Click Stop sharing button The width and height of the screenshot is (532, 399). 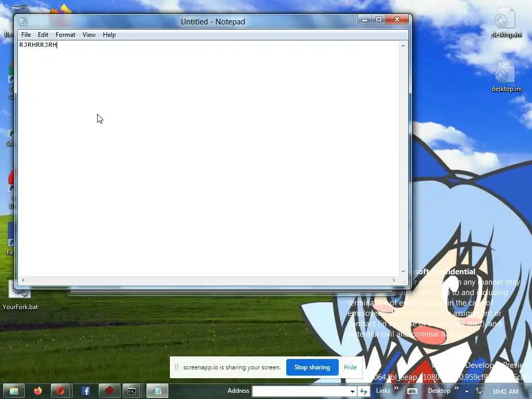tap(312, 367)
